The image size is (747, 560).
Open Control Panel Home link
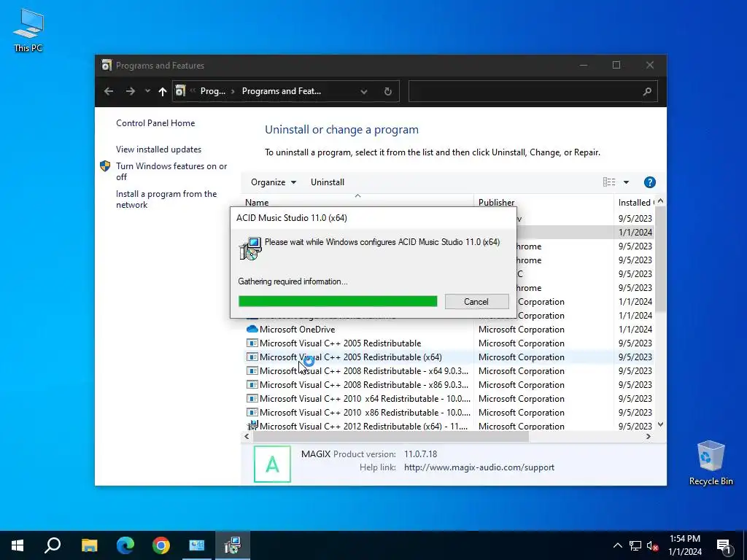[155, 122]
